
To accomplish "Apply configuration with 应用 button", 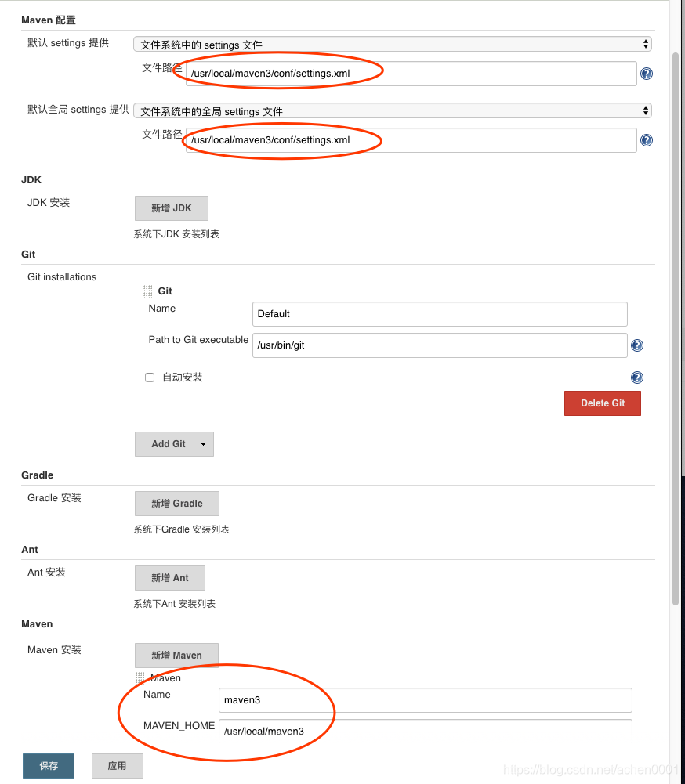I will (x=118, y=766).
